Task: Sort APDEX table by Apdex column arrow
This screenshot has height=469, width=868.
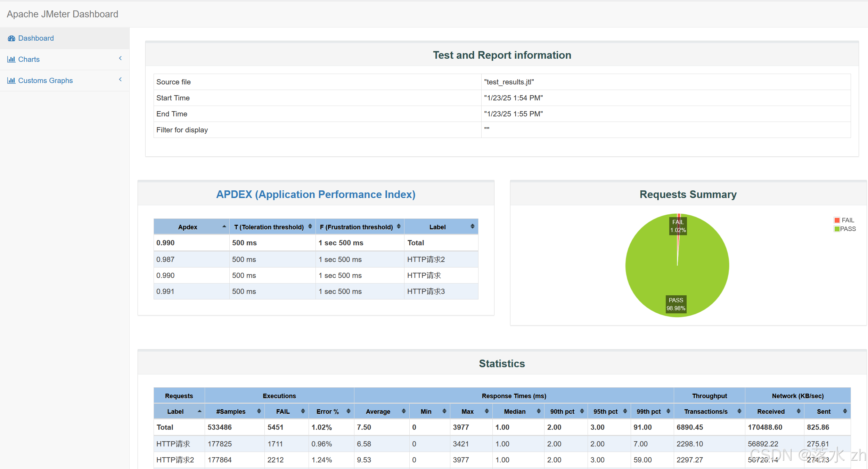Action: click(x=224, y=227)
